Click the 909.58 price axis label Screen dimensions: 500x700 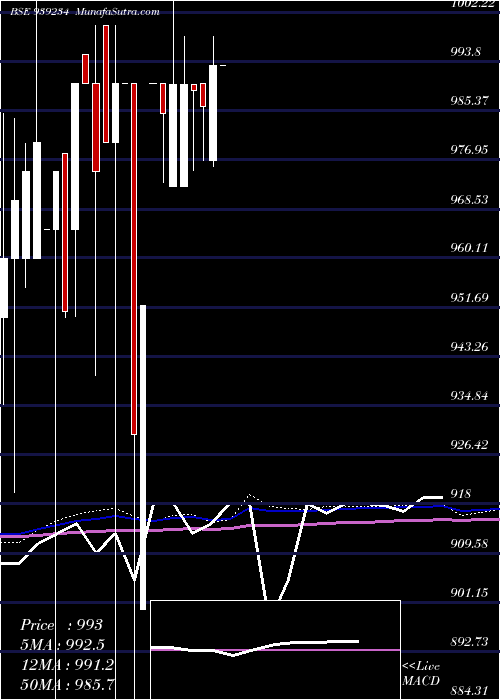(469, 544)
